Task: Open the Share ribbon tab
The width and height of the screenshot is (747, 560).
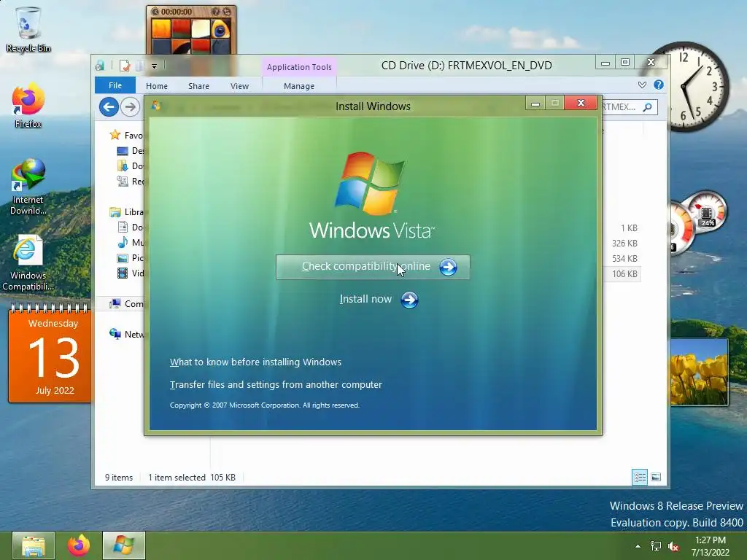Action: click(198, 86)
